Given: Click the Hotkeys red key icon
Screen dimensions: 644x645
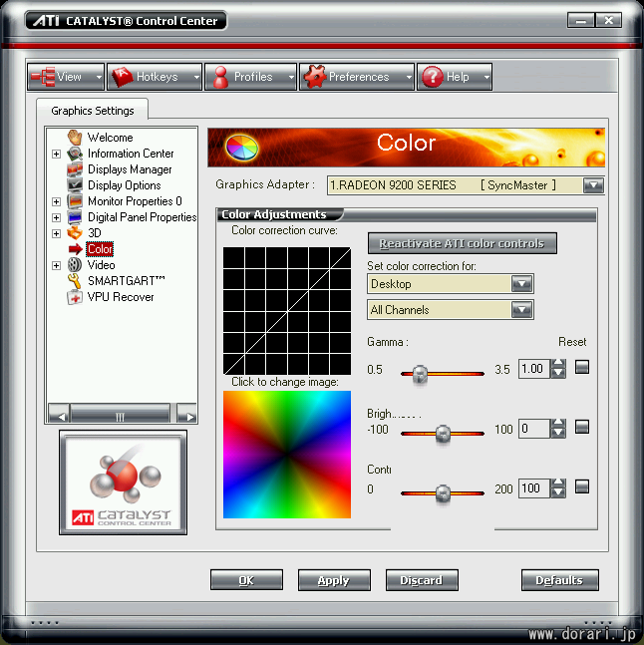Looking at the screenshot, I should click(123, 77).
